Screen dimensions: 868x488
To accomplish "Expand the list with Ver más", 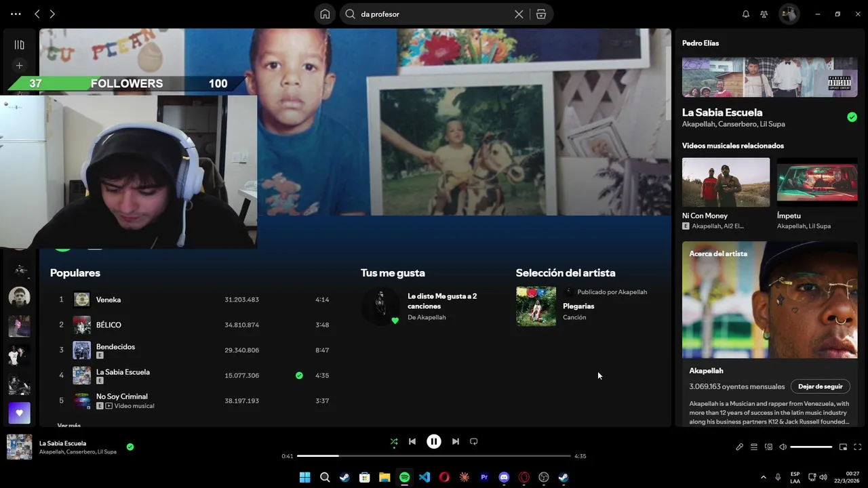I will pyautogui.click(x=69, y=425).
